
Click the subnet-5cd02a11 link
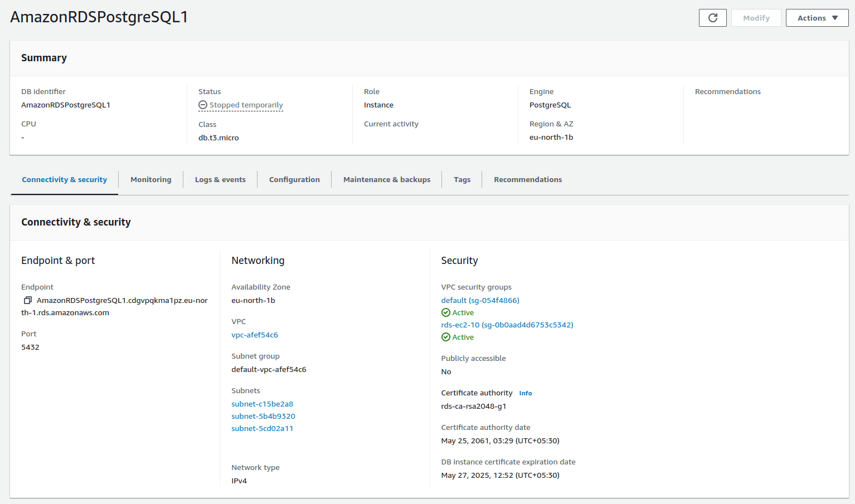tap(262, 428)
